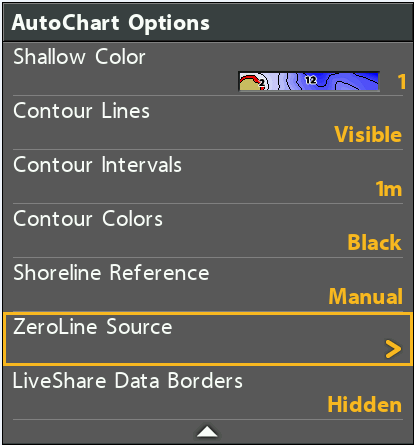Adjust Shallow Color value 1
The image size is (414, 445).
401,81
